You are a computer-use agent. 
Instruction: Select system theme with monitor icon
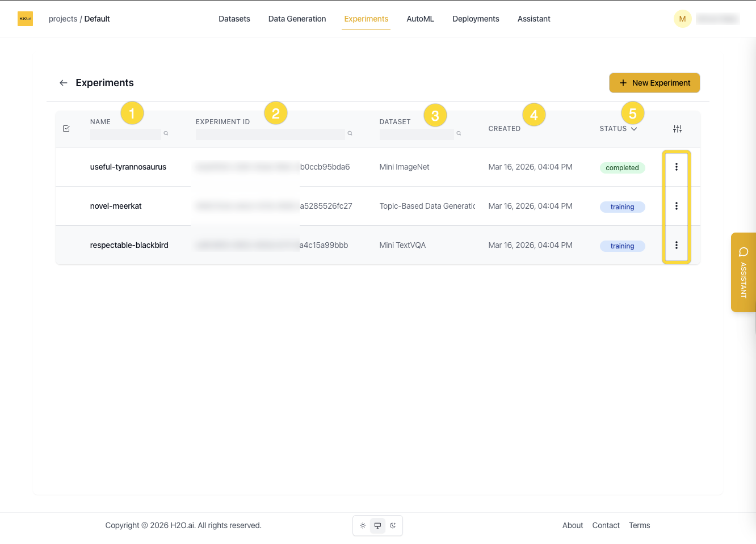point(377,526)
